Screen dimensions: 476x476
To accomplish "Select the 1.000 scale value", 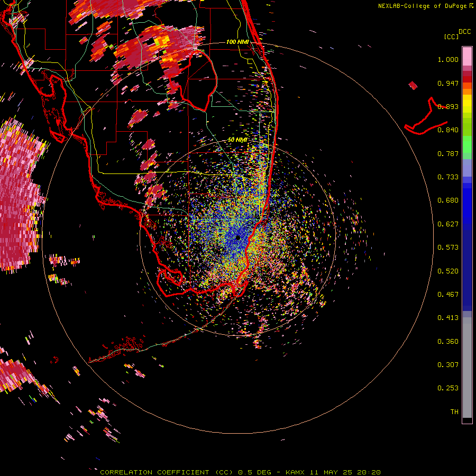I will pos(448,59).
